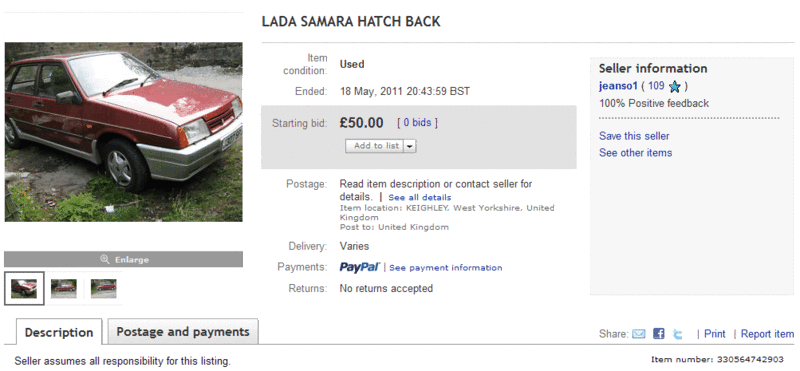Click the Print link

tap(714, 334)
